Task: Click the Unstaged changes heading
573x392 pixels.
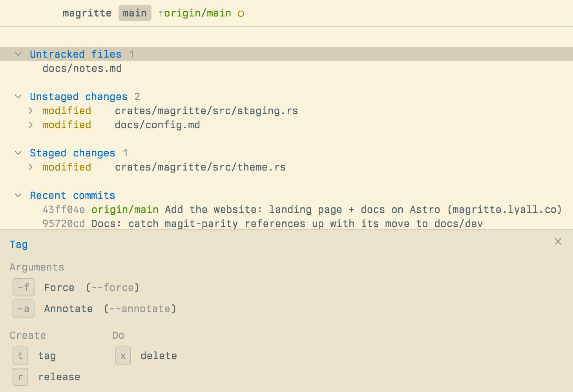Action: (78, 96)
